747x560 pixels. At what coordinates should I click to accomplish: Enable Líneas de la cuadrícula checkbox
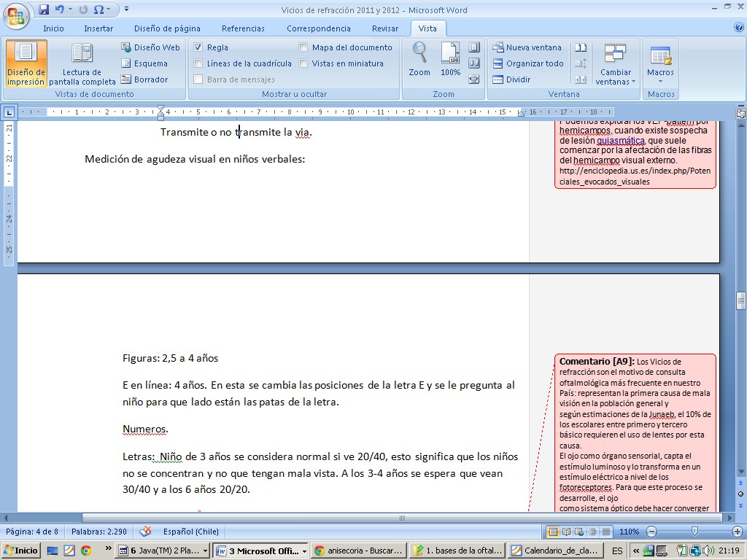coord(198,63)
